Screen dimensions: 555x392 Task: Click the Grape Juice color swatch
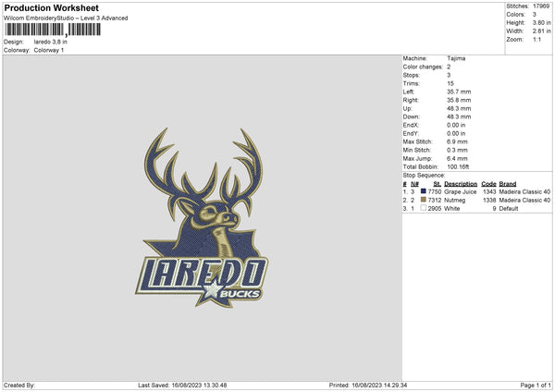pyautogui.click(x=424, y=191)
